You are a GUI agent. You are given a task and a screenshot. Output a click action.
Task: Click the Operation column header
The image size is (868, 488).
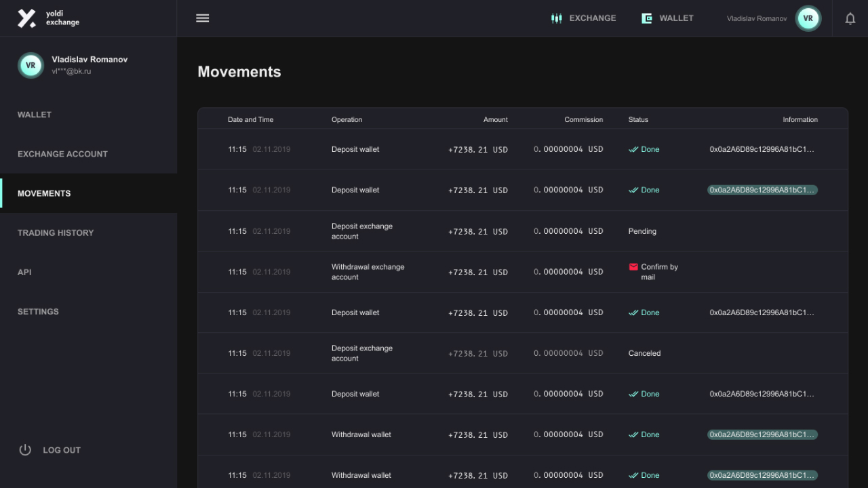pyautogui.click(x=347, y=119)
